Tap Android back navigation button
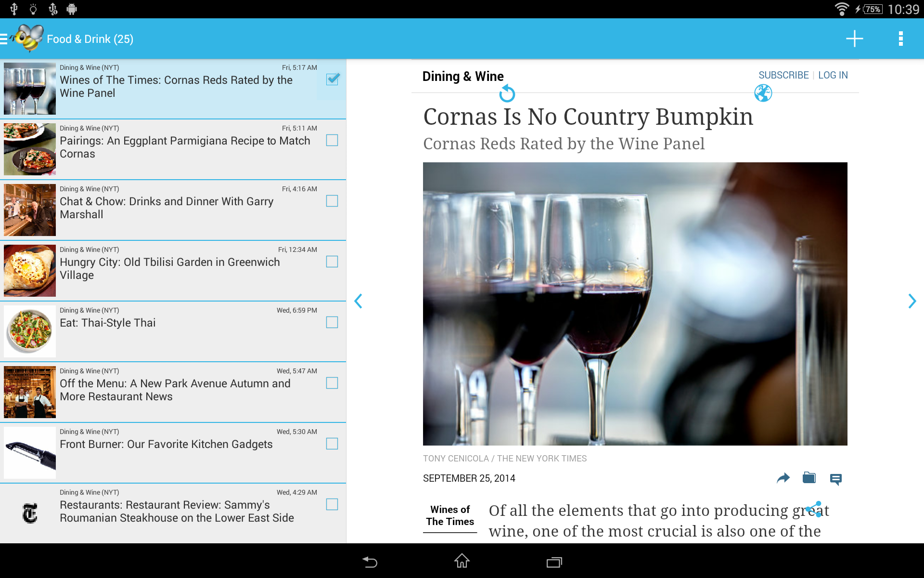924x578 pixels. coord(370,562)
